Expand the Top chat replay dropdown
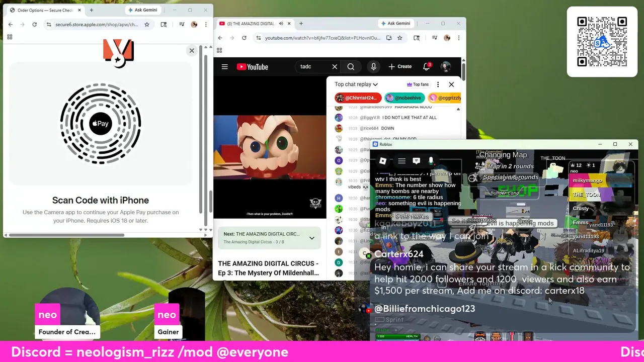Screen dimensions: 644x362 [356, 84]
